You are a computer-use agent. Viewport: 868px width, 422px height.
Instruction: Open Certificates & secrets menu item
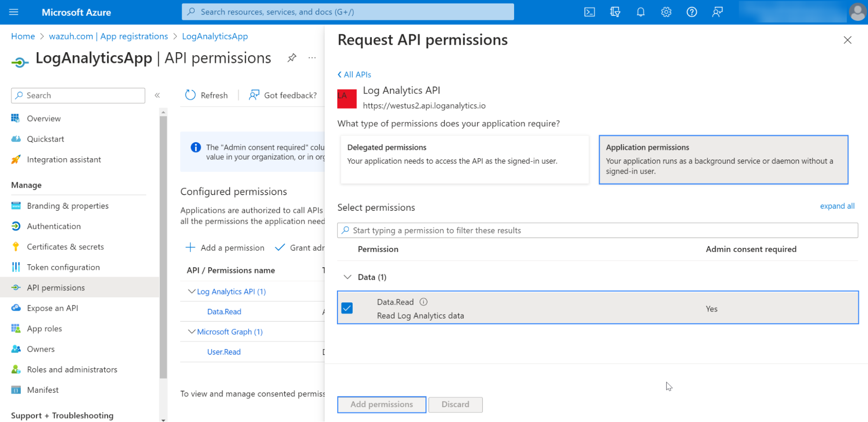tap(65, 247)
